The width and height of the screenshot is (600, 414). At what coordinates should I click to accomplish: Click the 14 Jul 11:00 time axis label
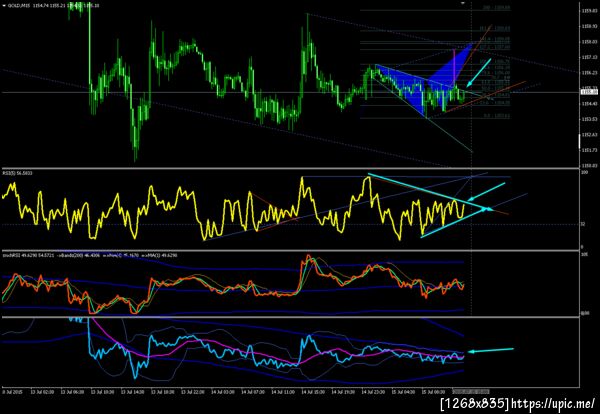point(283,392)
